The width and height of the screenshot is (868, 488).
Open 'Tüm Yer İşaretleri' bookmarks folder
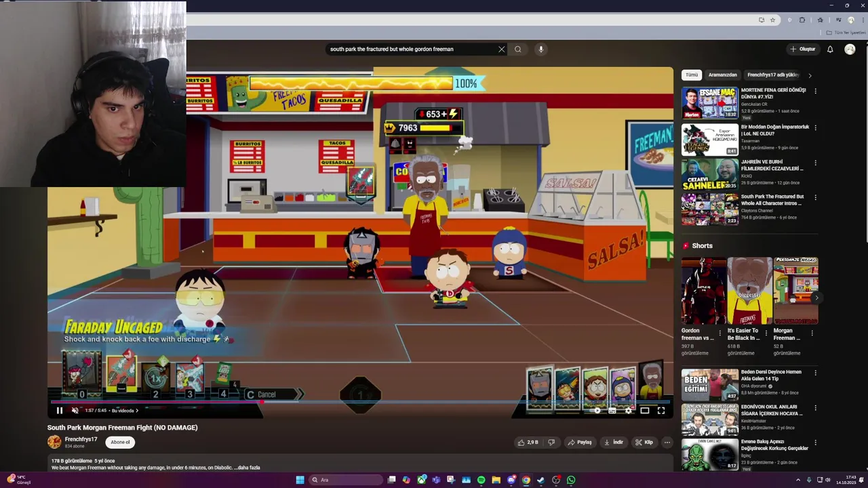(x=845, y=33)
